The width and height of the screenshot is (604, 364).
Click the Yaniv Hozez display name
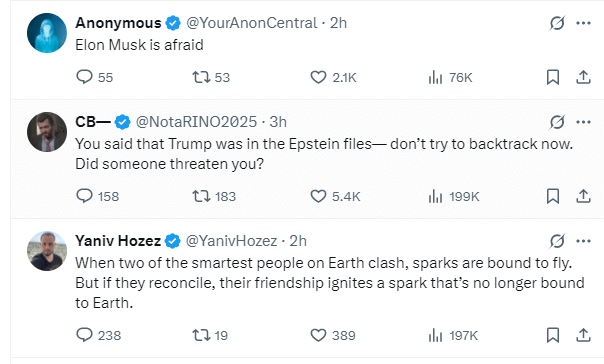(118, 241)
